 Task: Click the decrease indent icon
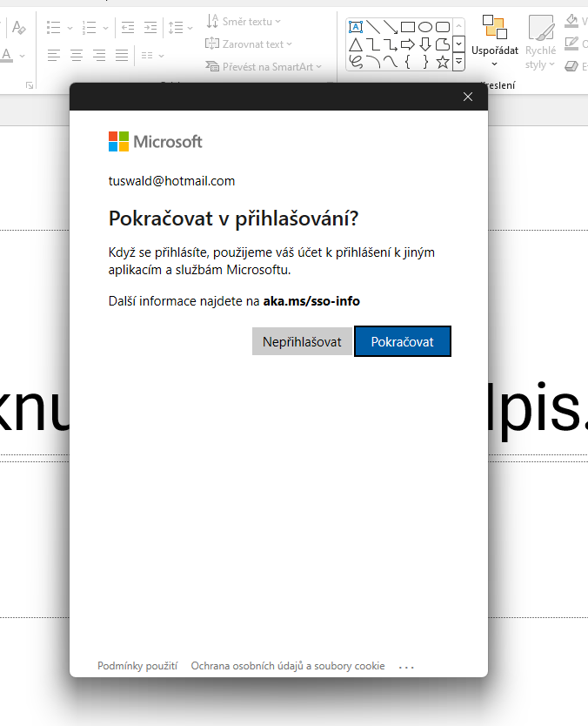pos(128,28)
